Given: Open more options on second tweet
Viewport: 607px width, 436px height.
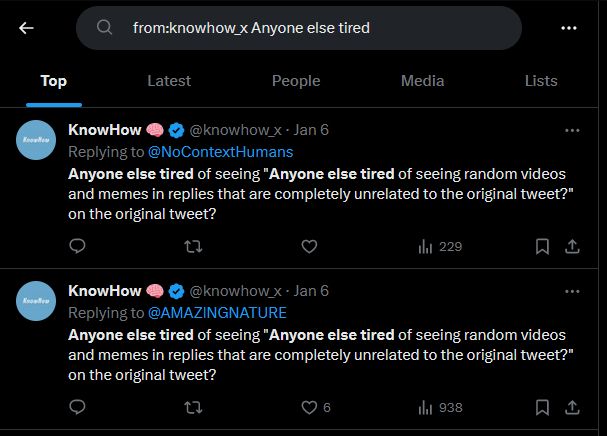Looking at the screenshot, I should coord(572,291).
